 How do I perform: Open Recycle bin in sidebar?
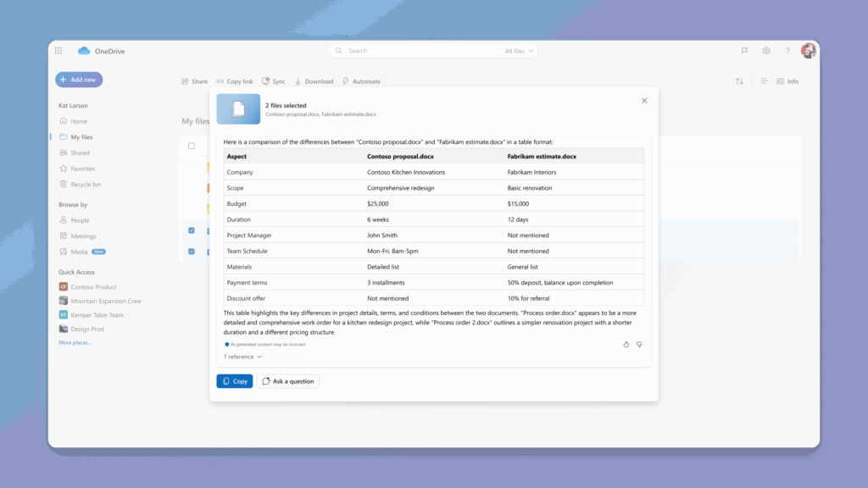(x=81, y=184)
